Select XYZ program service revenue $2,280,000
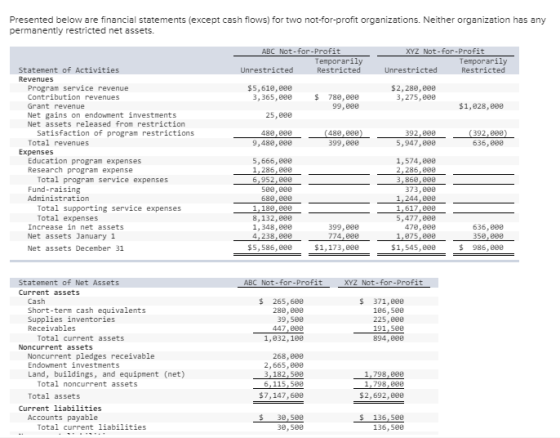 413,88
